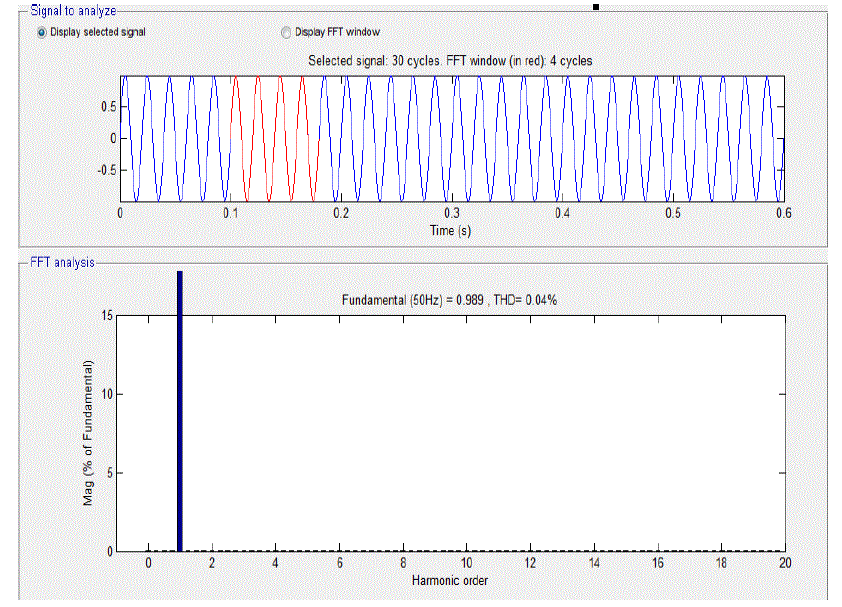The height and width of the screenshot is (607, 842).
Task: Click the 0.3 tick on the time axis
Action: coord(452,214)
